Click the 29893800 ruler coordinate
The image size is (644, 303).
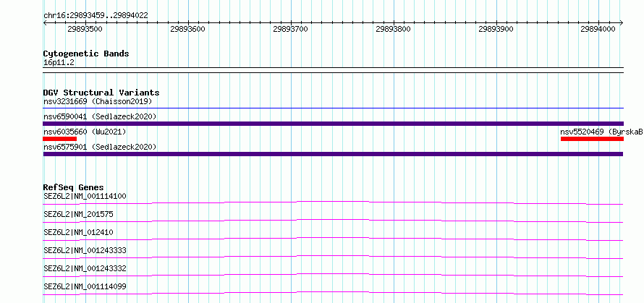coord(393,29)
